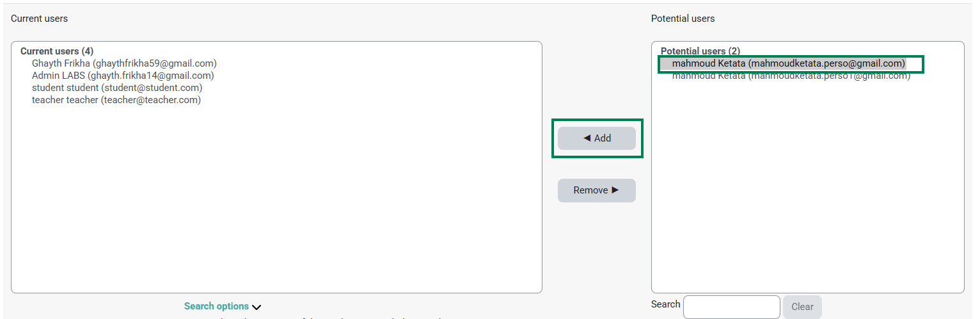Click the 'Current users' heading label
The image size is (980, 319).
click(39, 19)
